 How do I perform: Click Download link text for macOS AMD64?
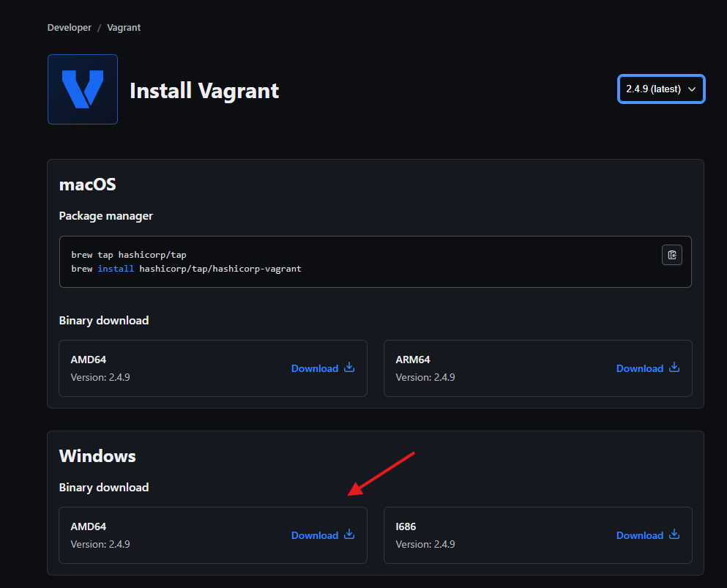pyautogui.click(x=315, y=368)
